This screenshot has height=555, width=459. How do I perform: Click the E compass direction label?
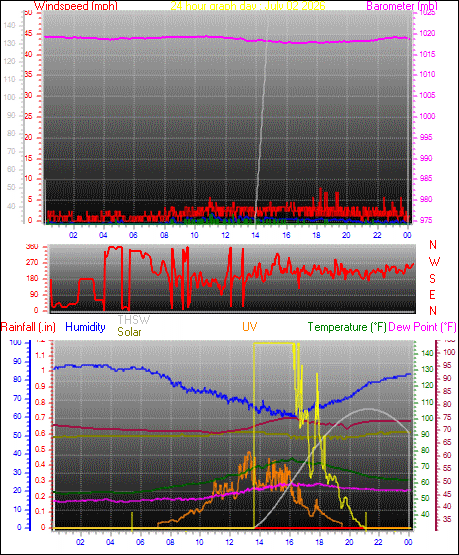[x=432, y=295]
